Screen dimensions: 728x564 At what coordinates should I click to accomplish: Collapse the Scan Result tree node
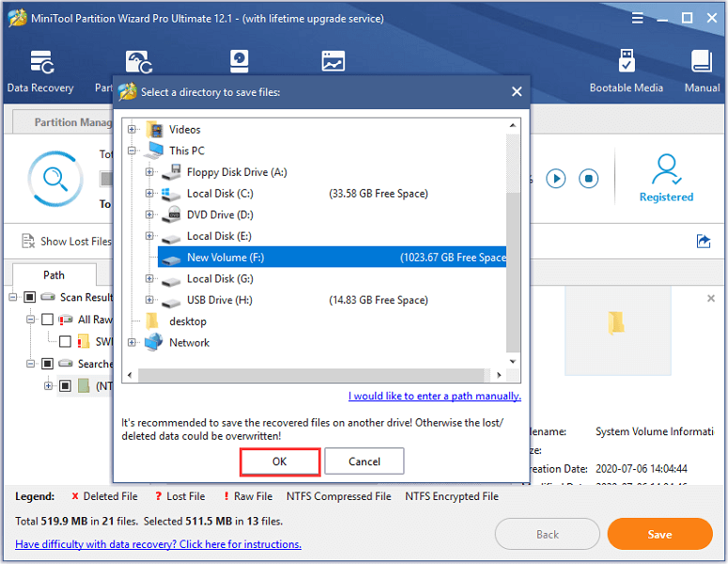[12, 297]
